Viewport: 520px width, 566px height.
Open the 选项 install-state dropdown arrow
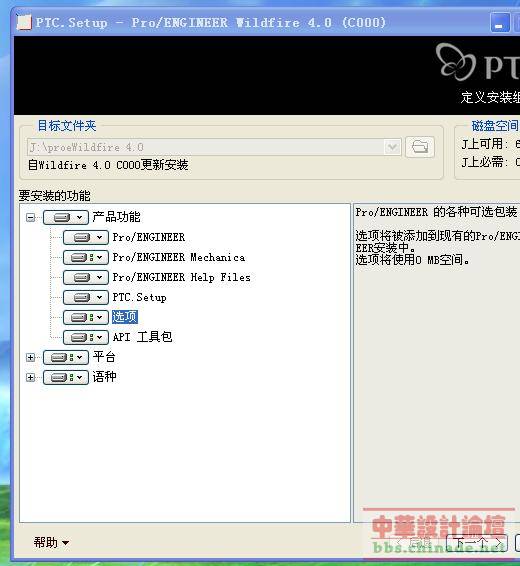[100, 318]
